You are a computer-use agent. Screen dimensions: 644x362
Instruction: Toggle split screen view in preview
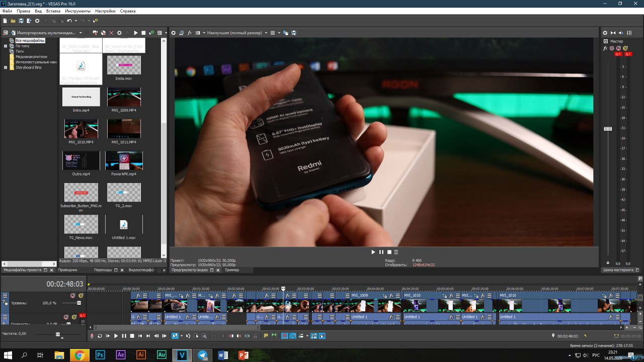click(198, 33)
